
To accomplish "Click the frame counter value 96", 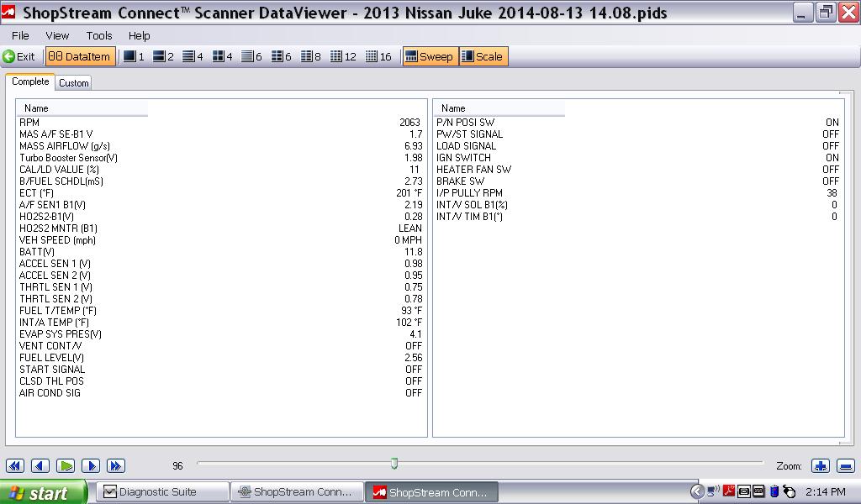I will [177, 465].
